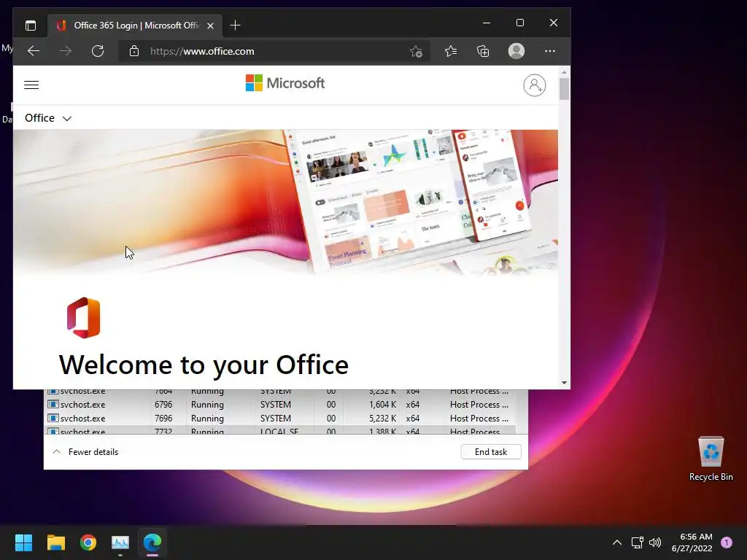Open the Edge profile avatar

(516, 51)
